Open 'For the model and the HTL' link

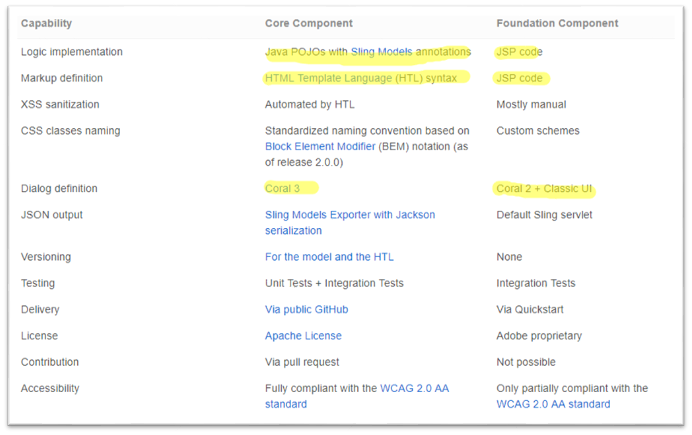point(329,257)
